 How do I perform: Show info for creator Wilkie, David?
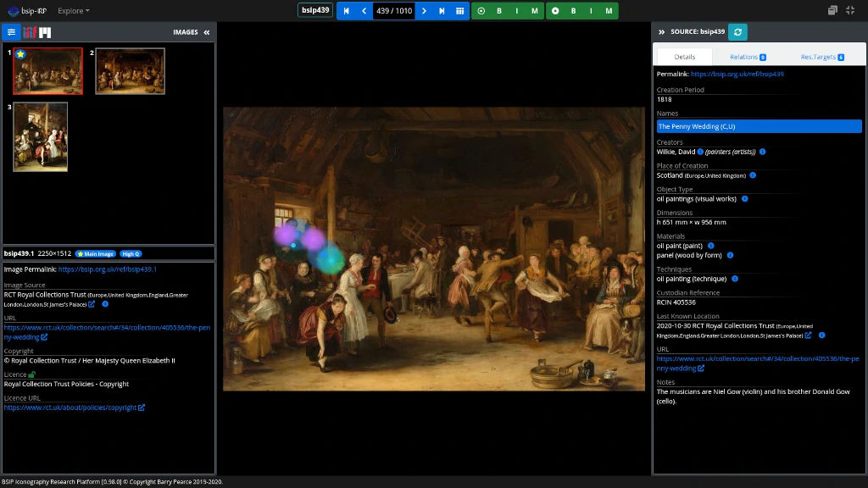700,152
